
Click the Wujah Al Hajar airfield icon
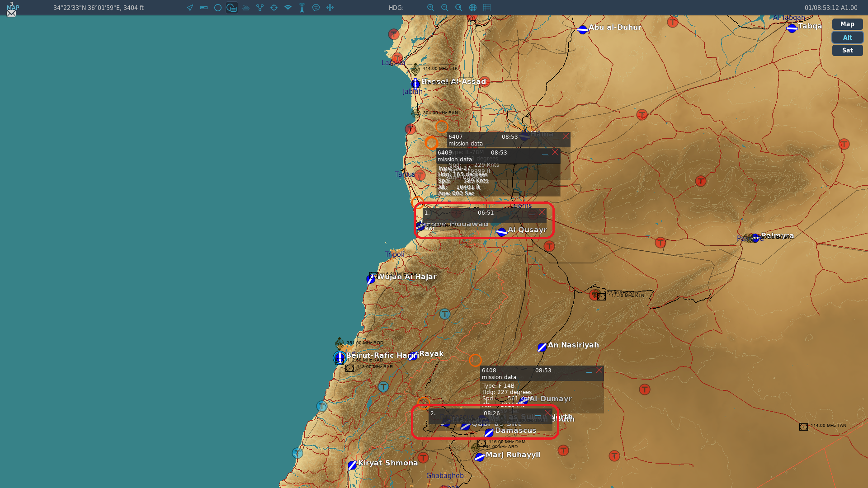pyautogui.click(x=371, y=279)
